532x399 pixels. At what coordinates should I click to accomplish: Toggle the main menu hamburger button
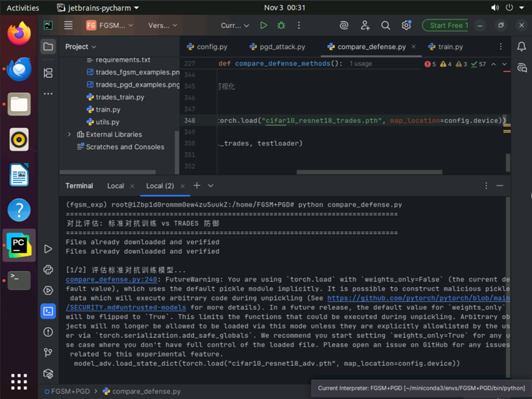click(68, 26)
